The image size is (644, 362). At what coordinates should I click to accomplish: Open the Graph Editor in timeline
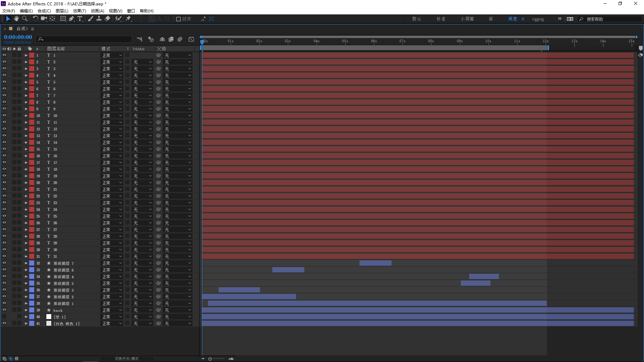pos(191,39)
